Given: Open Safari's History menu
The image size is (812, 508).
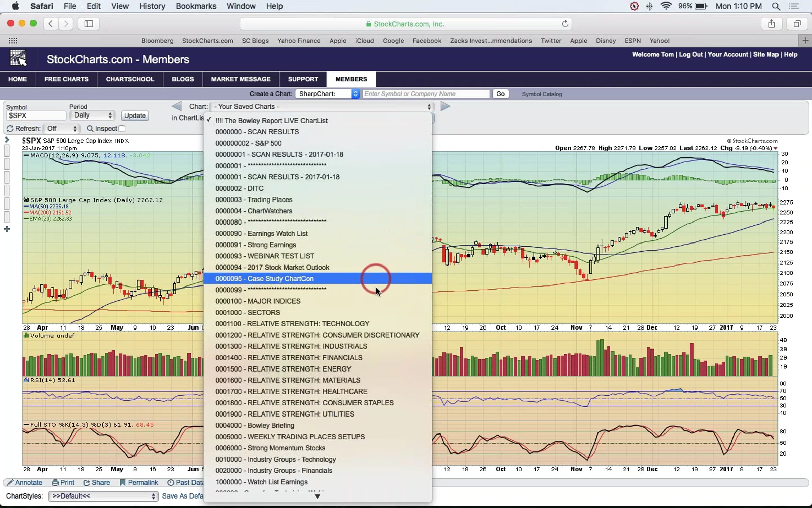Looking at the screenshot, I should pyautogui.click(x=152, y=6).
